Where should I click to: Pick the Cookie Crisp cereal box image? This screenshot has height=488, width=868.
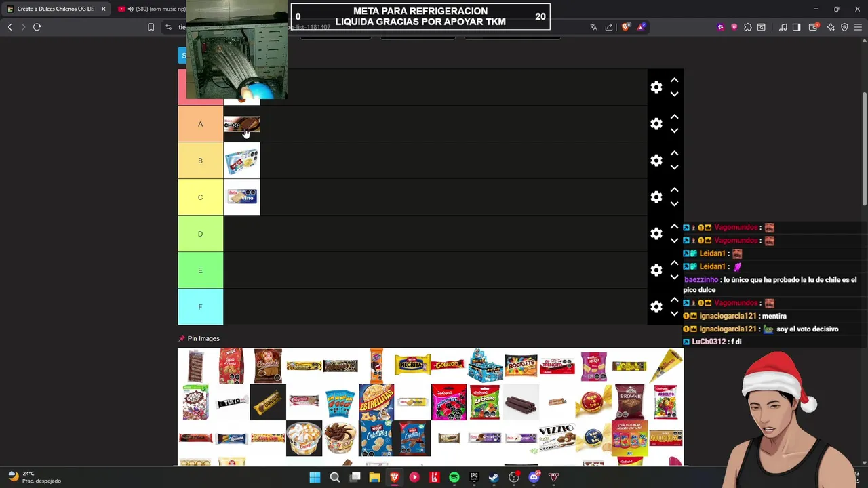(x=195, y=402)
